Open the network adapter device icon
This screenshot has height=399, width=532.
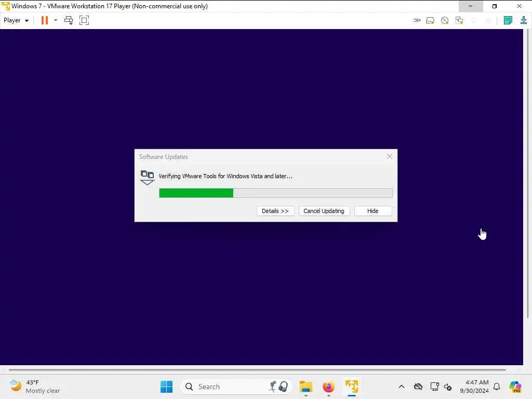click(459, 20)
